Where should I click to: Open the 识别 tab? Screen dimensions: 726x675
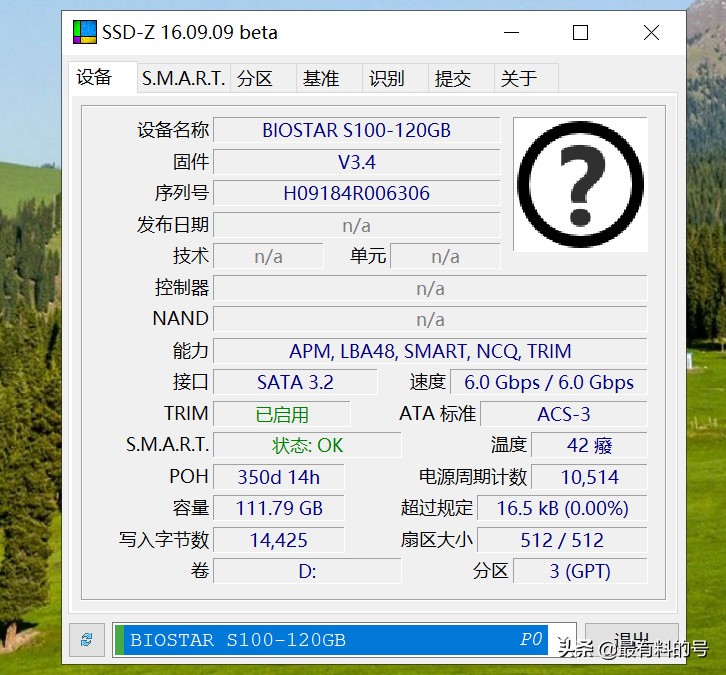click(395, 79)
